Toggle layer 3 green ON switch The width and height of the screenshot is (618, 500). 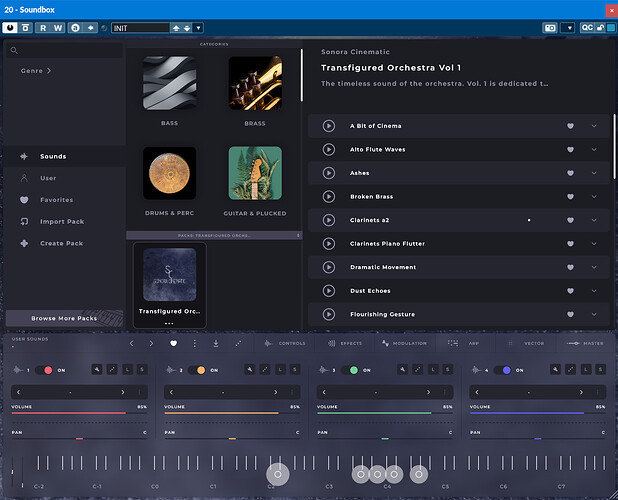click(x=349, y=370)
